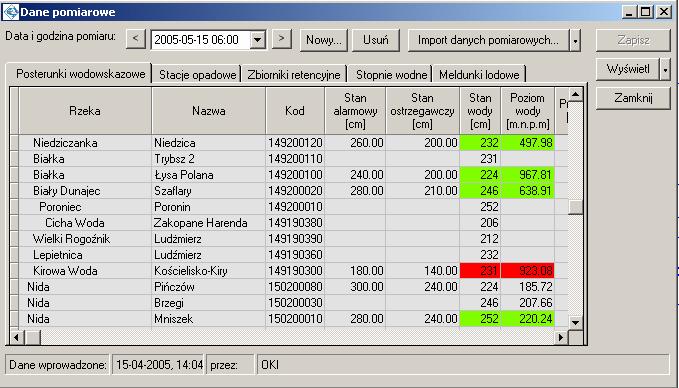Click code cell 150200080
Screen dimensions: 679x388
click(x=295, y=287)
